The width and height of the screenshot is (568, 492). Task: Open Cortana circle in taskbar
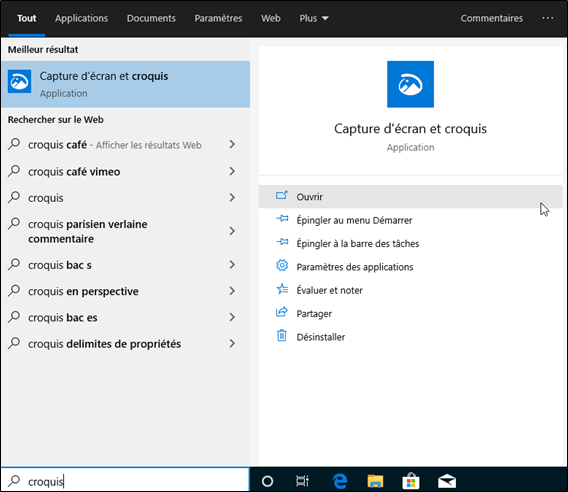tap(267, 481)
